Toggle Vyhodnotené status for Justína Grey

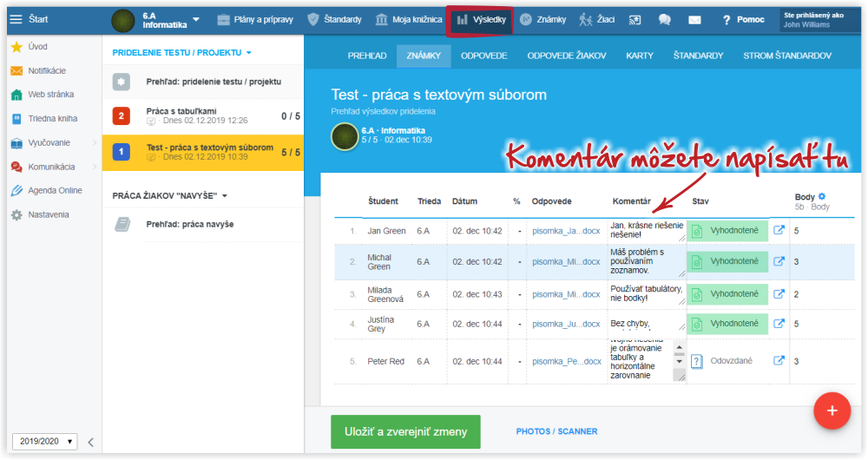click(x=727, y=323)
